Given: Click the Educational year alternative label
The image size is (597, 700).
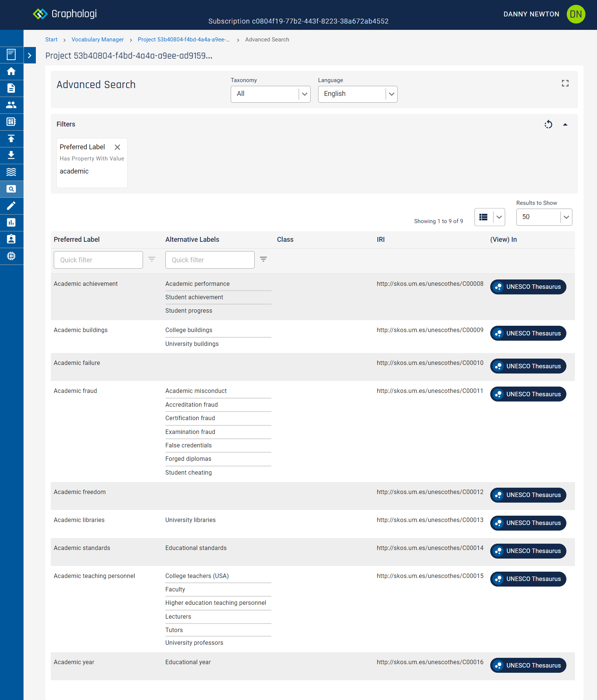Looking at the screenshot, I should coord(188,662).
